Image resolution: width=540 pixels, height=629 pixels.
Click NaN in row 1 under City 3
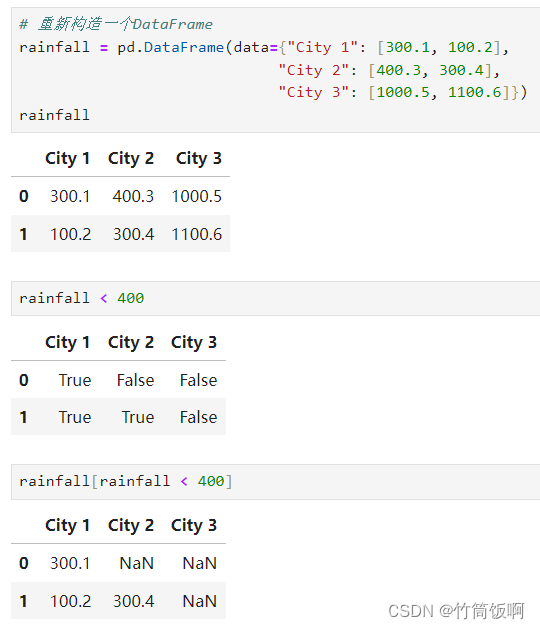200,601
